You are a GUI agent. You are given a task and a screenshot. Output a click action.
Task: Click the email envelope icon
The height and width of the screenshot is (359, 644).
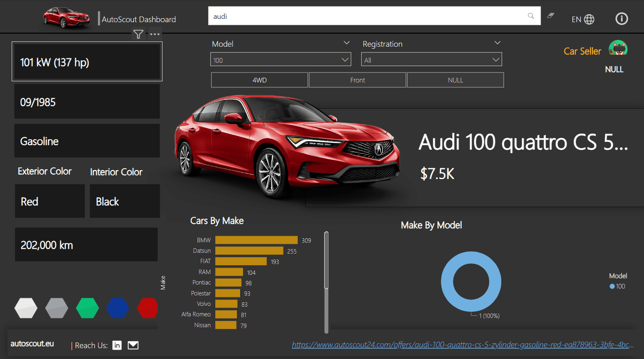pyautogui.click(x=133, y=345)
